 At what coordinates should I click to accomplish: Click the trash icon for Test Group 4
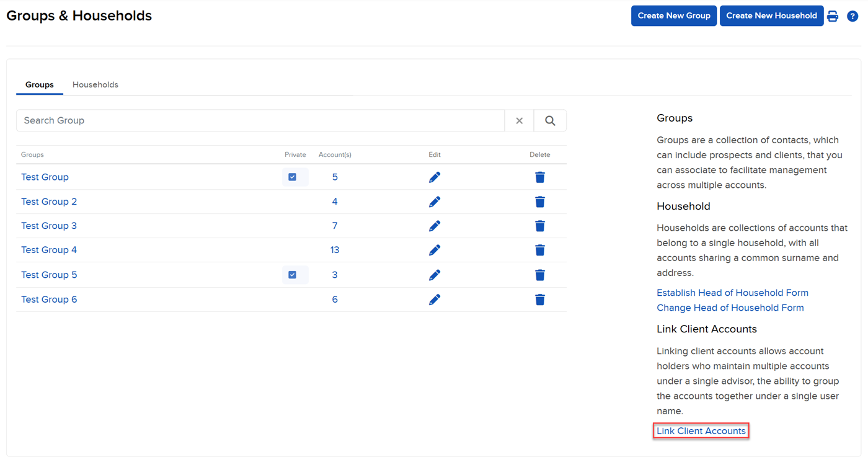(x=539, y=249)
